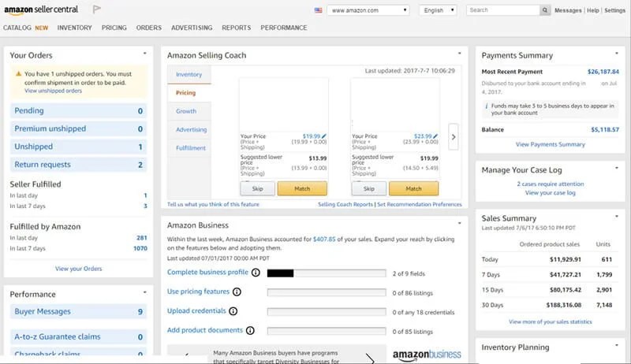Viewport: 631px width, 364px height.
Task: Open the Orders menu
Action: pos(149,28)
